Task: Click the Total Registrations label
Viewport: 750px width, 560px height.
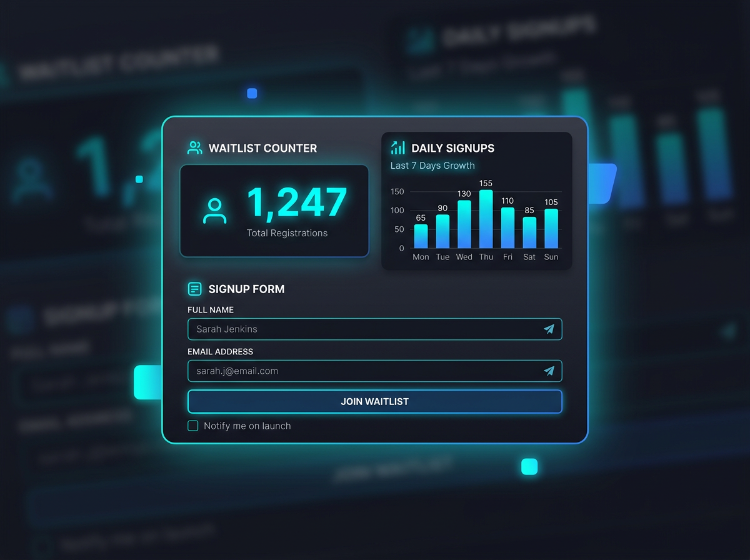Action: 287,233
